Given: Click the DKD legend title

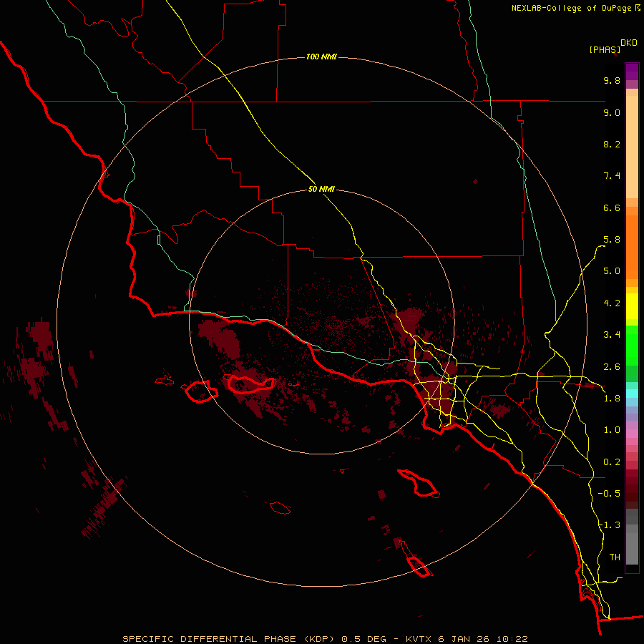Looking at the screenshot, I should (x=629, y=43).
